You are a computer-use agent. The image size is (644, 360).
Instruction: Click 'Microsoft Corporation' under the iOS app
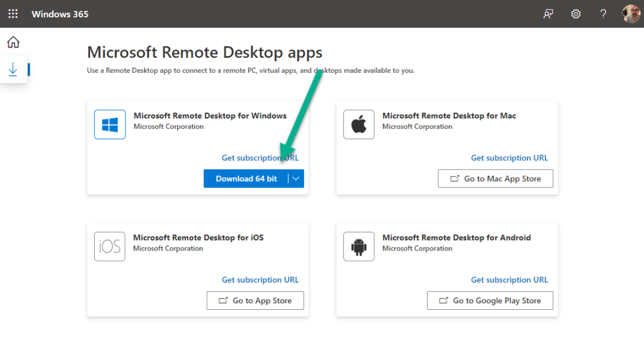(x=168, y=249)
